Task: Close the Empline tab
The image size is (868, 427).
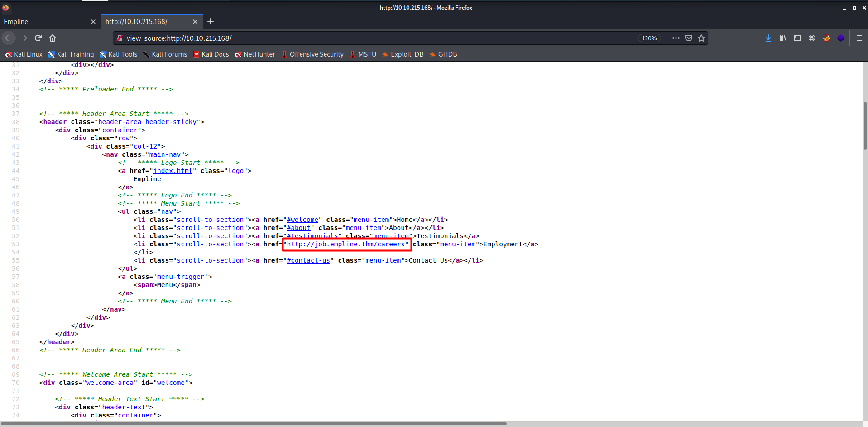Action: pos(93,22)
